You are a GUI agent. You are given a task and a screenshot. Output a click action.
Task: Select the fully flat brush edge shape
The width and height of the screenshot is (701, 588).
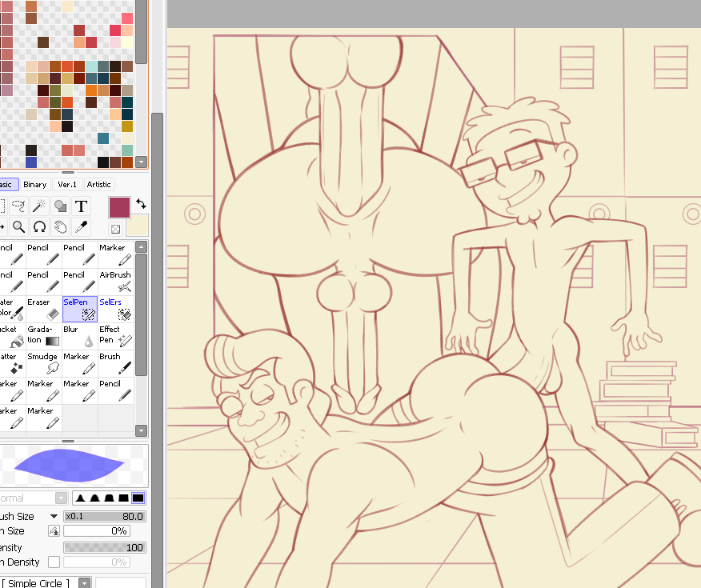138,498
